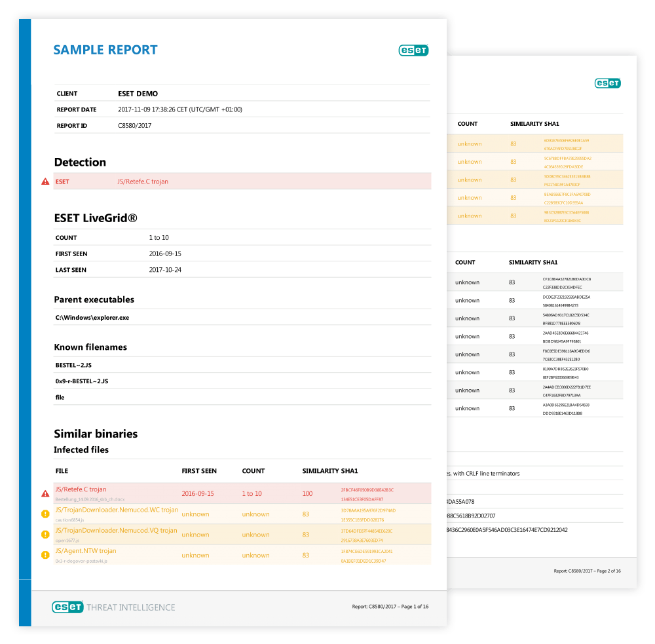Image resolution: width=655 pixels, height=644 pixels.
Task: Select the LiveGrid count value 1 to 10
Action: [159, 238]
